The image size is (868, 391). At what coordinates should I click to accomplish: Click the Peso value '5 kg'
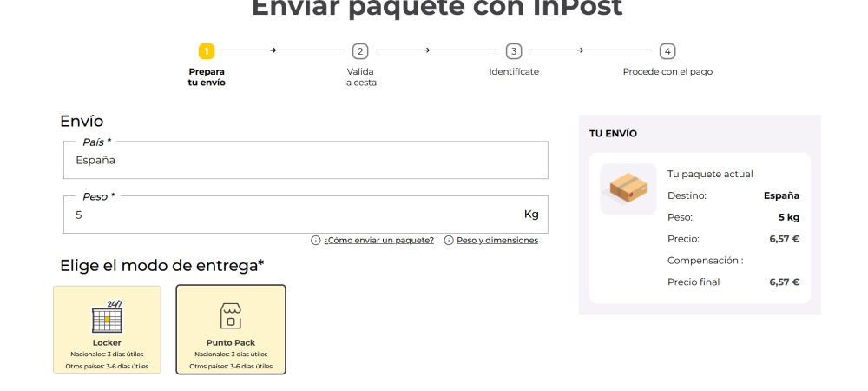click(x=789, y=217)
